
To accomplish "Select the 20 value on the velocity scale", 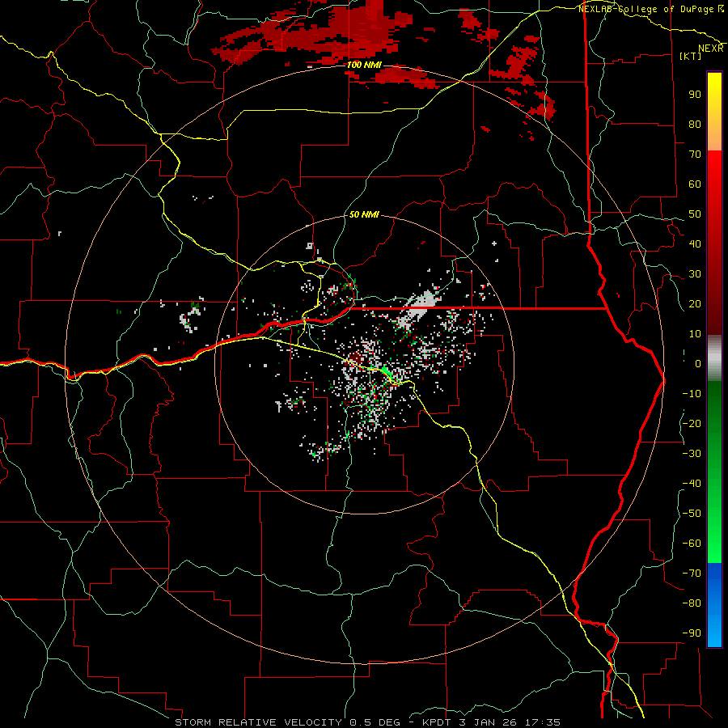I will point(695,303).
